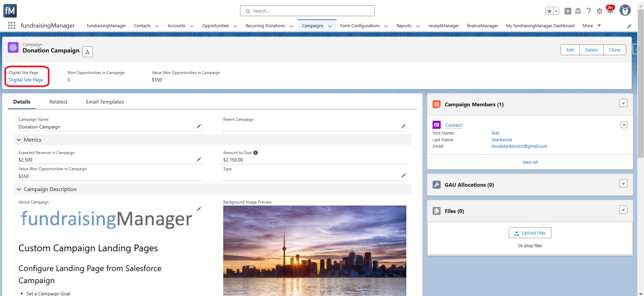The image size is (644, 296).
Task: Edit Campaign Name pencil icon
Action: pos(199,126)
